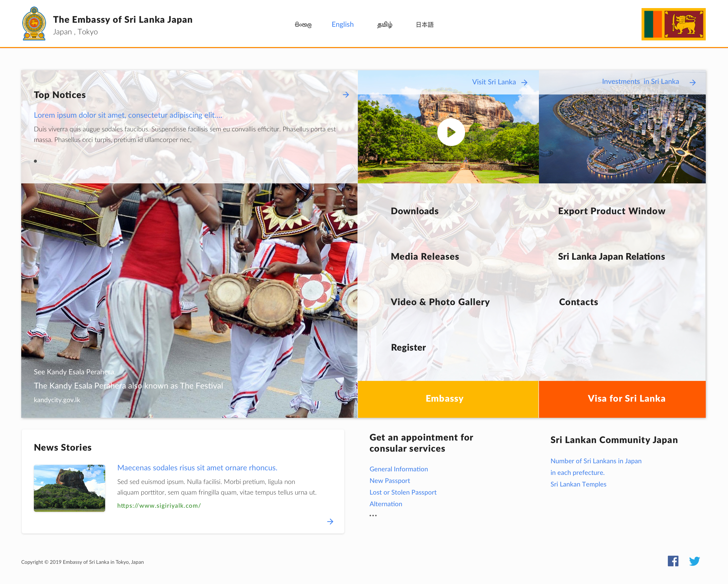Select the Top Notices carousel dot
728x584 pixels.
pyautogui.click(x=35, y=161)
